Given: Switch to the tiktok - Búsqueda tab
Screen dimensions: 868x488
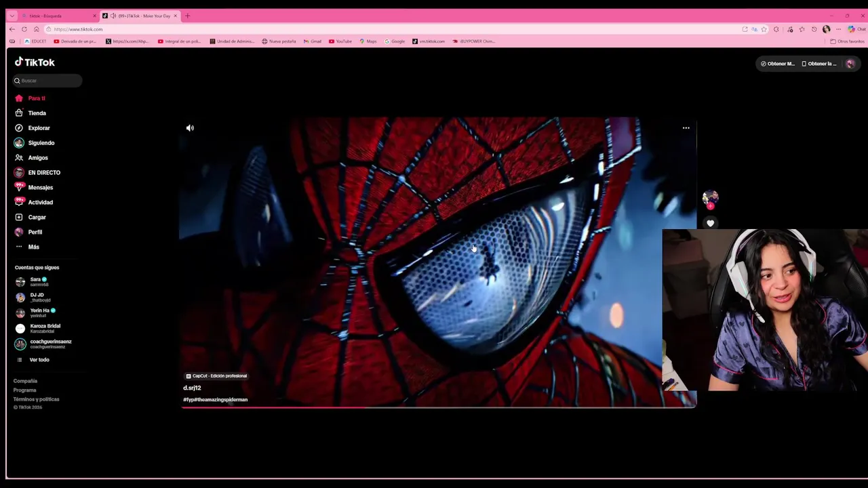Looking at the screenshot, I should pyautogui.click(x=58, y=16).
